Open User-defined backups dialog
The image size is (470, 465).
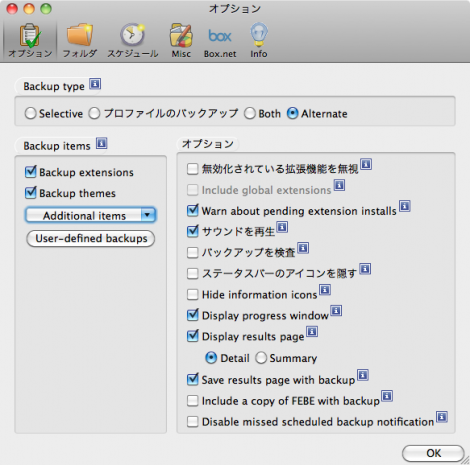tap(91, 238)
